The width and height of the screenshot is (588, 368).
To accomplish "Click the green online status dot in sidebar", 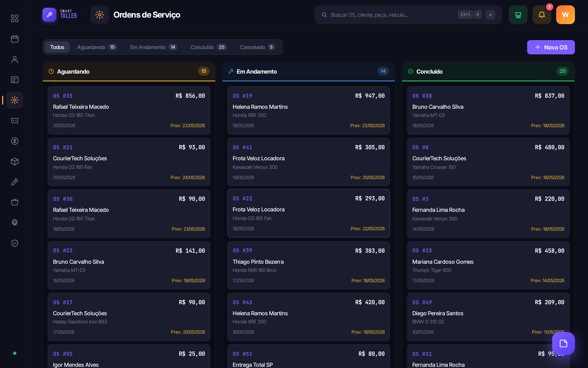I will (x=14, y=353).
